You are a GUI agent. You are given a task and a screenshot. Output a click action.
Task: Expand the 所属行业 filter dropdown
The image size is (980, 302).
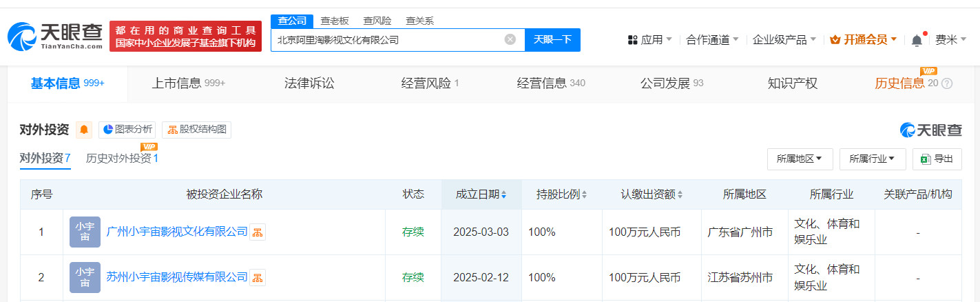pos(873,159)
